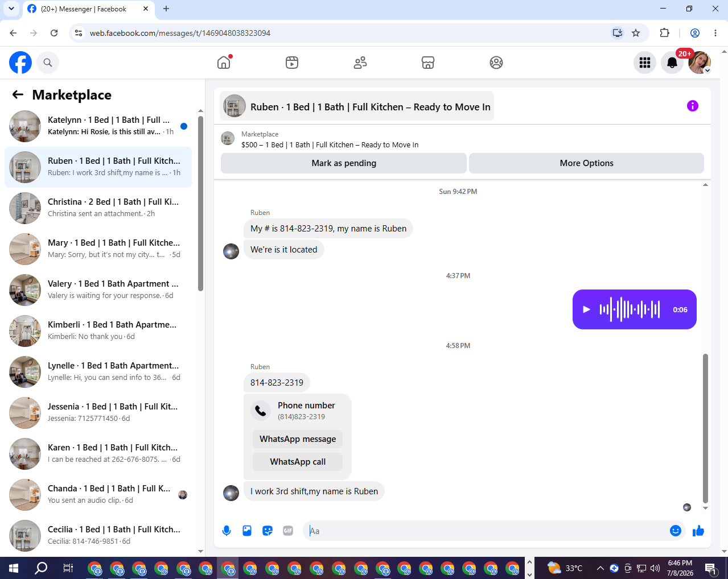
Task: Go back in browser history
Action: pos(13,33)
